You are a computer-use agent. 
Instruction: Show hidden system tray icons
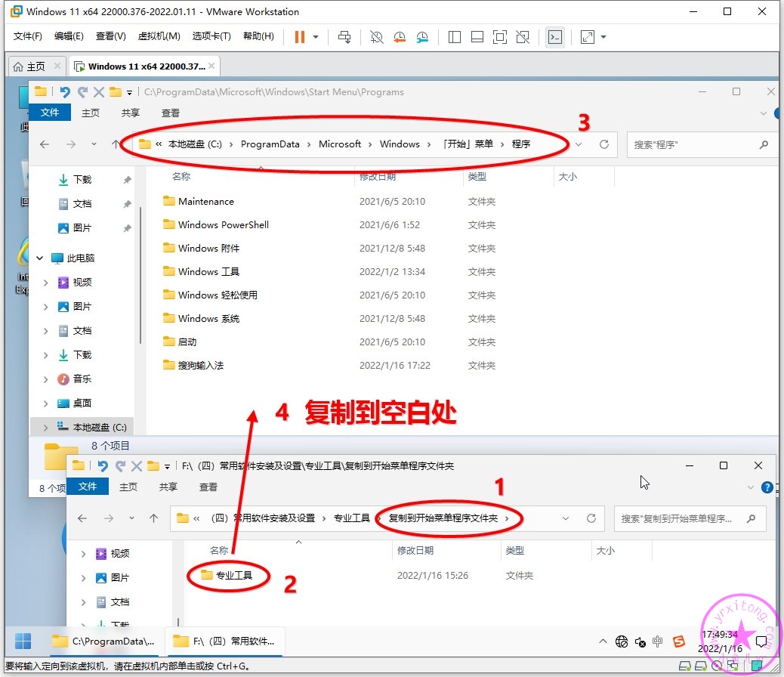tap(603, 641)
